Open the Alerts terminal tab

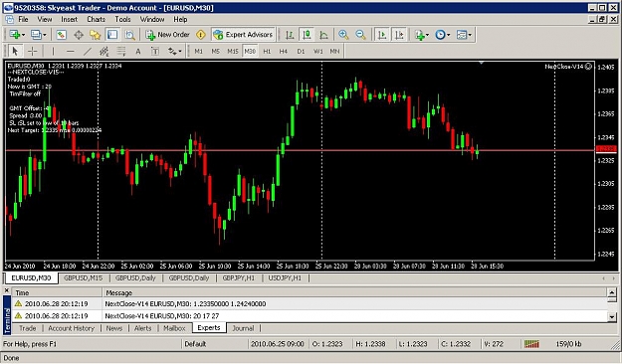[x=142, y=328]
